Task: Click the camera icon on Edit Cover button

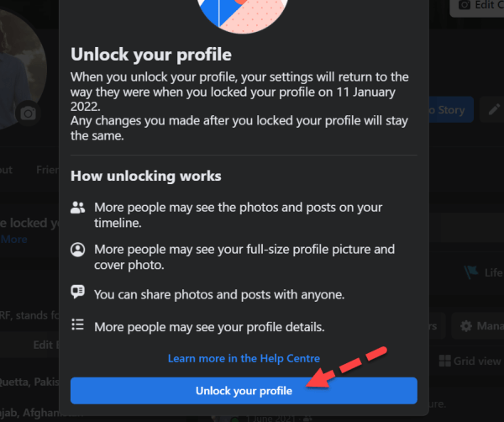Action: tap(465, 5)
